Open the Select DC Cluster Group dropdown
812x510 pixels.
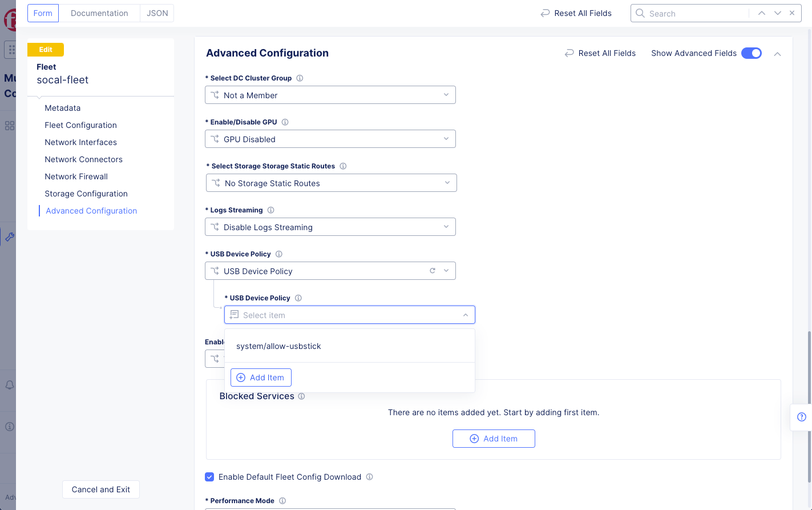(330, 95)
